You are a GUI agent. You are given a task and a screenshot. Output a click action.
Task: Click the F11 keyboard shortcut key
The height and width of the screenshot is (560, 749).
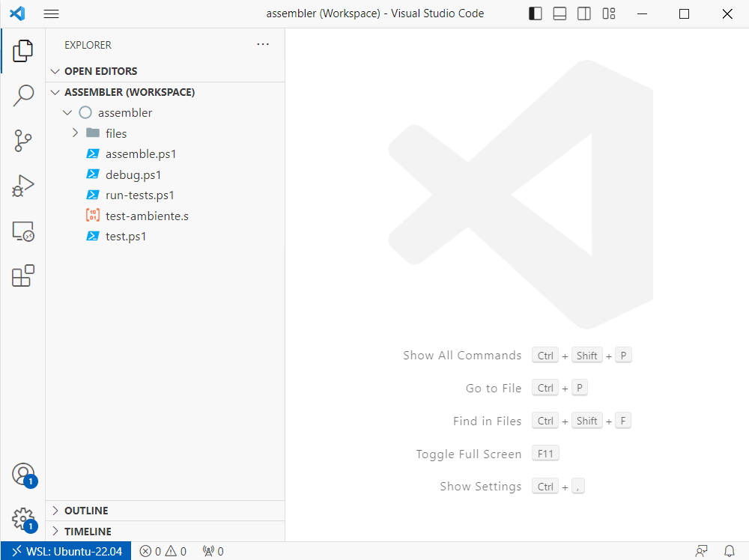point(545,454)
